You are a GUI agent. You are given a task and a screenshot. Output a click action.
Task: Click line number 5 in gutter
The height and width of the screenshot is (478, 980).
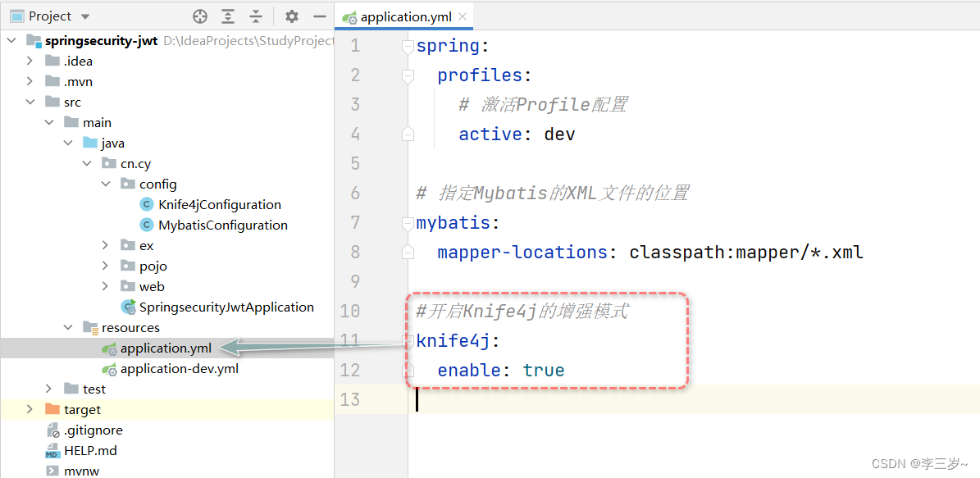353,164
